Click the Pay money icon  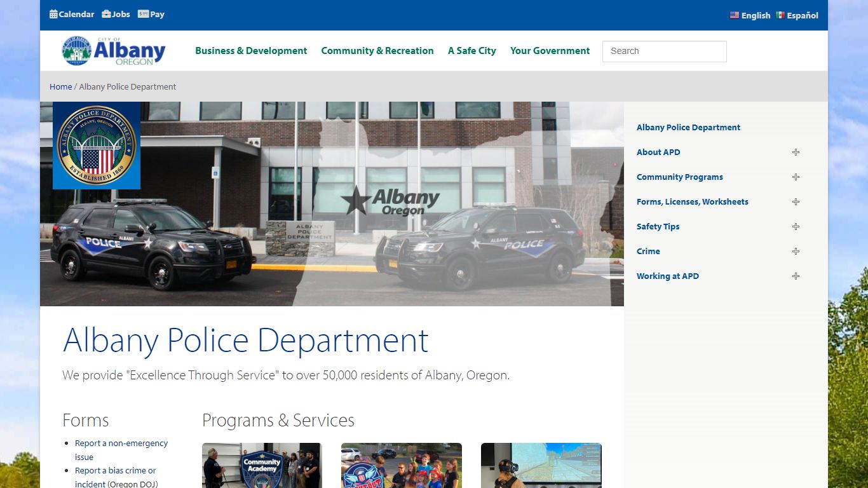click(143, 14)
